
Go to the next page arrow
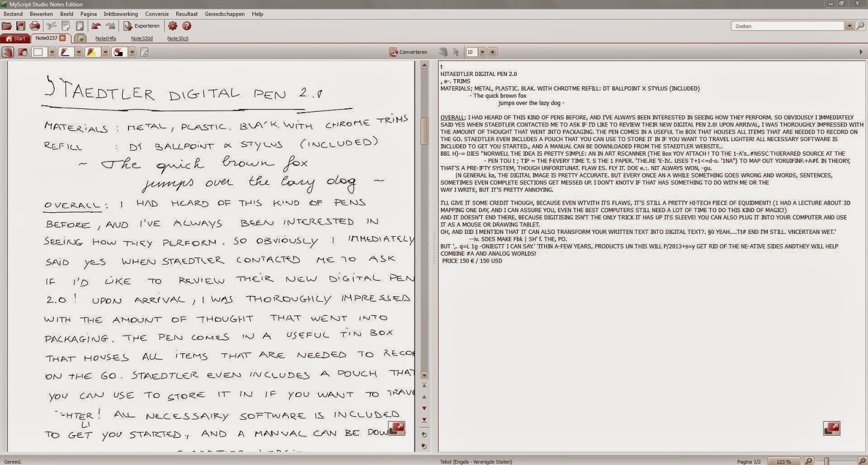pyautogui.click(x=424, y=408)
